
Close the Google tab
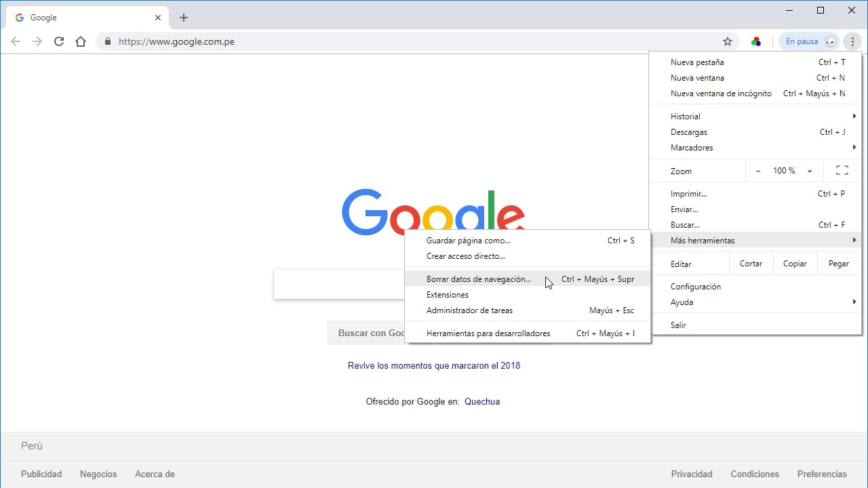coord(158,18)
